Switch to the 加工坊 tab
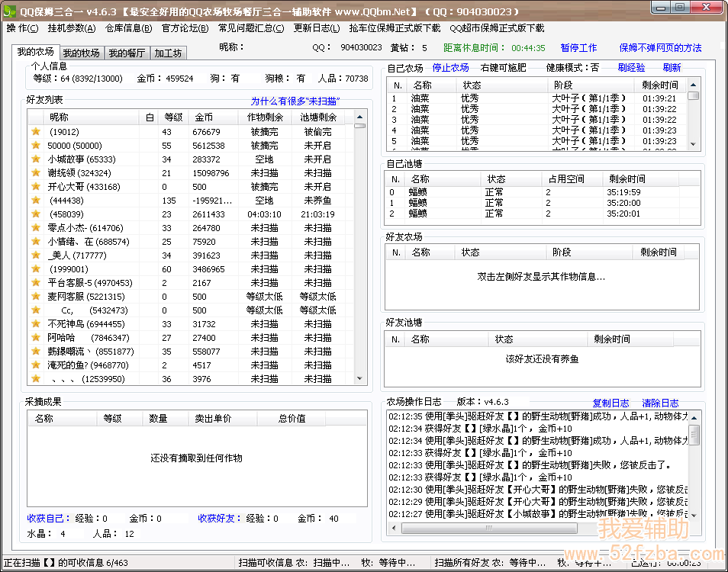728x572 pixels. 167,53
